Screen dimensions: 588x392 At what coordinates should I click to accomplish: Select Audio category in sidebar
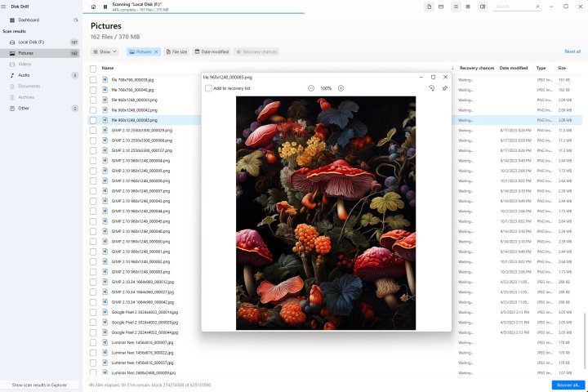(24, 75)
